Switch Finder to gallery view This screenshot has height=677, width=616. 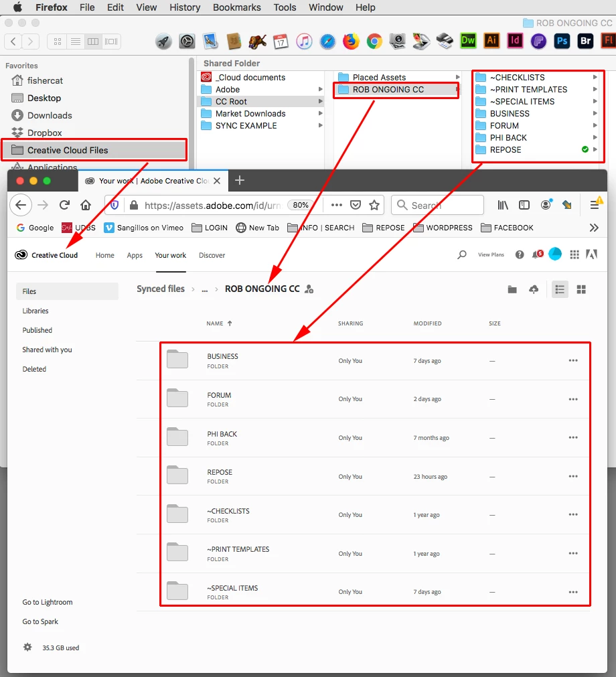click(x=111, y=42)
